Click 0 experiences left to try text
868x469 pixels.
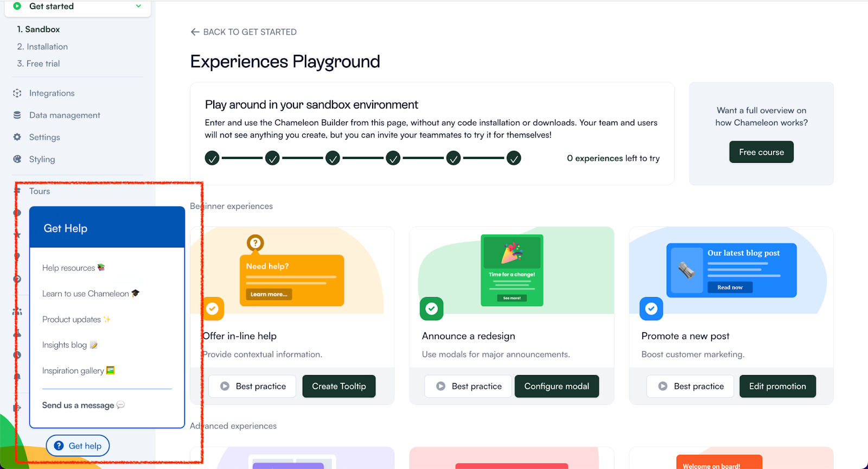[613, 158]
